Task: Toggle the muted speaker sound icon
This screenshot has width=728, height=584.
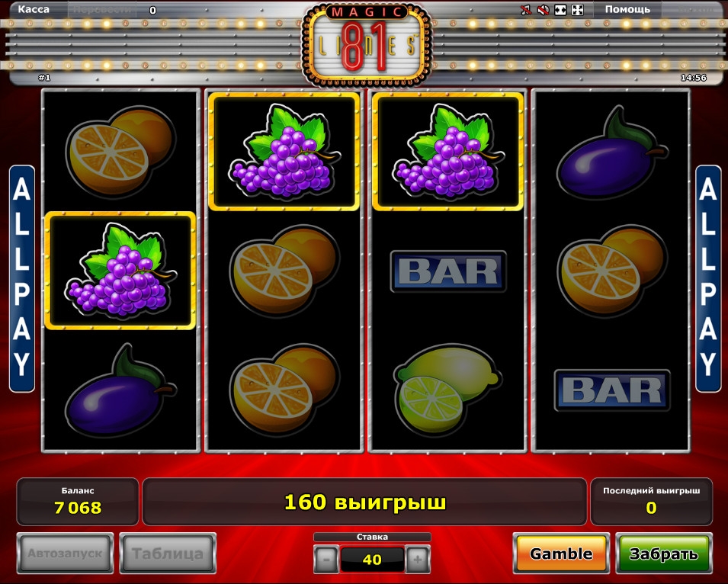Action: tap(543, 10)
